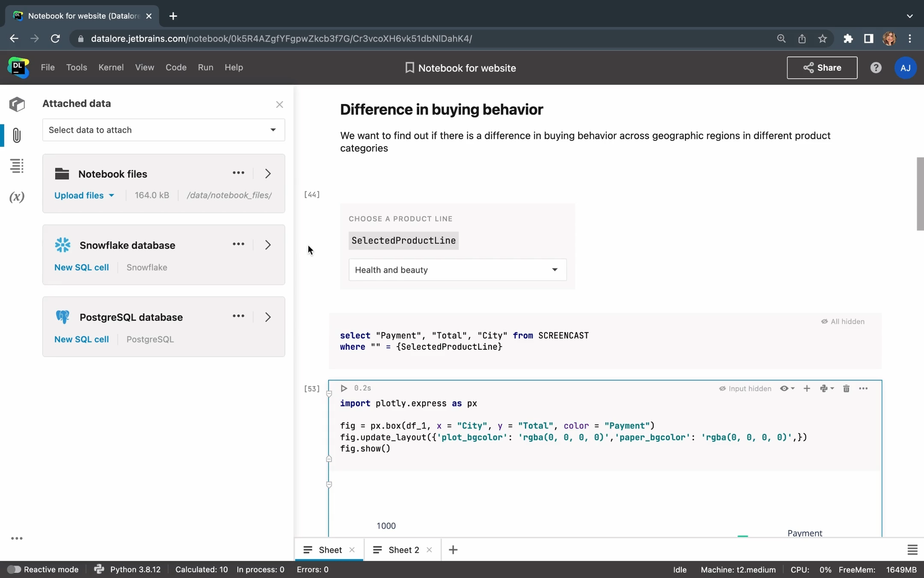Open the Health and beauty product dropdown
This screenshot has width=924, height=578.
(457, 270)
